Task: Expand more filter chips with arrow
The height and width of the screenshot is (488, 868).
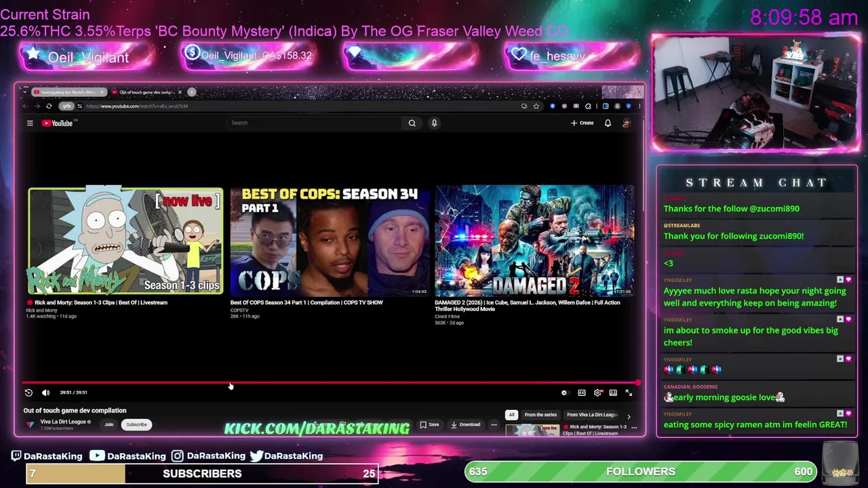Action: (629, 415)
